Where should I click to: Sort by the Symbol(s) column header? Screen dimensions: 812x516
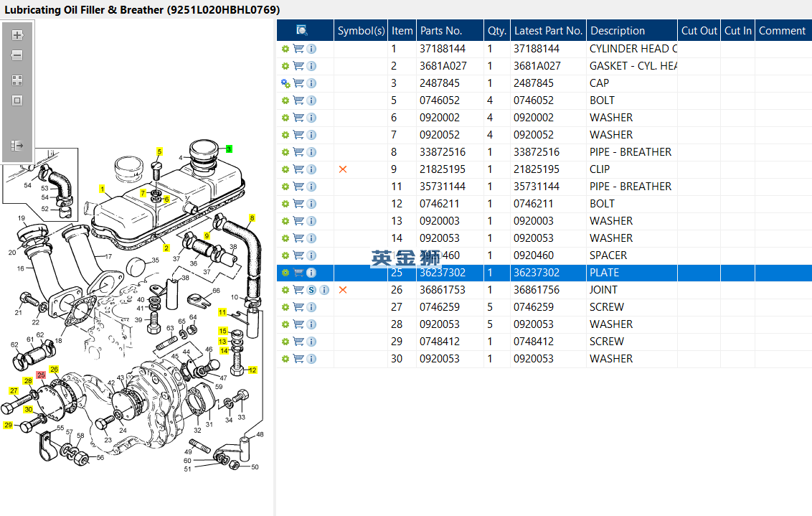[361, 31]
